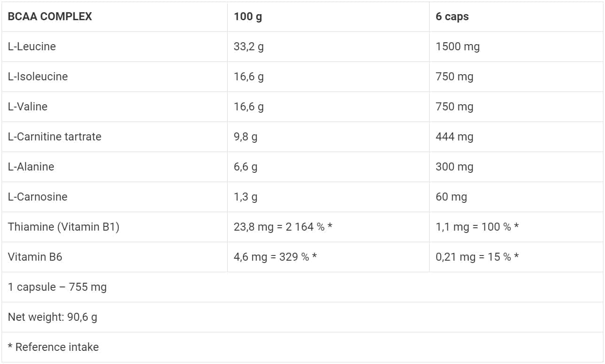Click the 6 caps column header
Viewport: 605px width, 364px height.
pos(452,16)
